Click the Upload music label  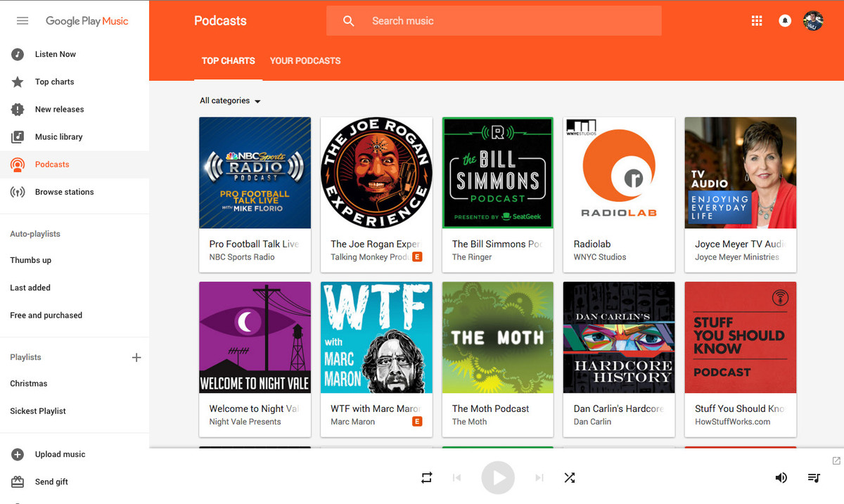pyautogui.click(x=60, y=455)
